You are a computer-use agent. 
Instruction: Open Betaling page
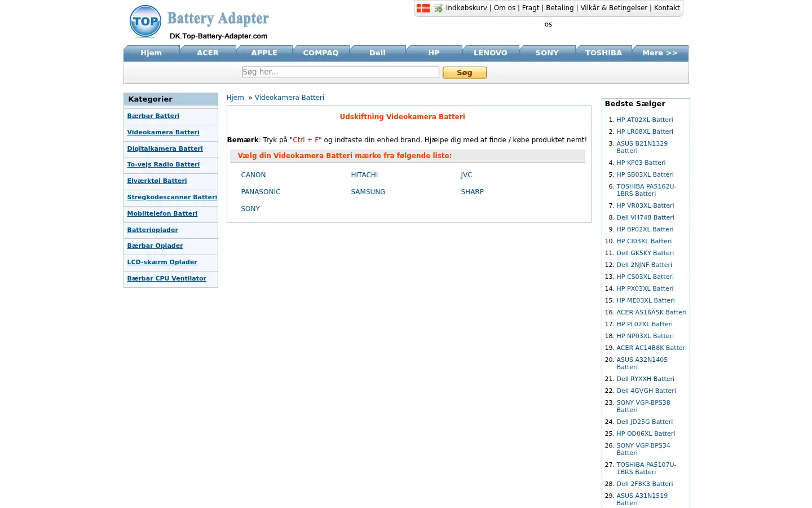click(x=560, y=8)
